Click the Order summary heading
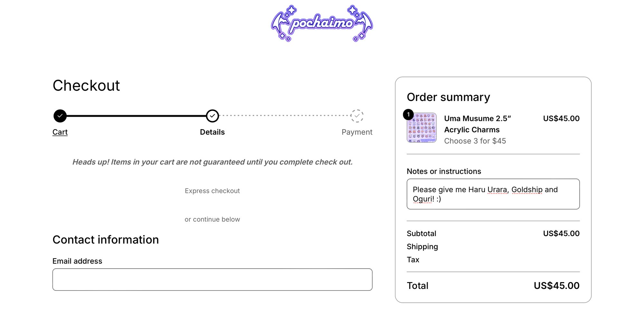This screenshot has height=313, width=644. (448, 97)
